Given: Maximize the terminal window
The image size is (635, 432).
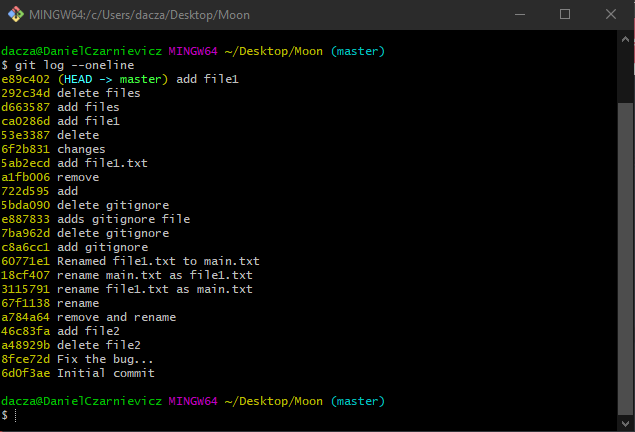Looking at the screenshot, I should coord(565,14).
